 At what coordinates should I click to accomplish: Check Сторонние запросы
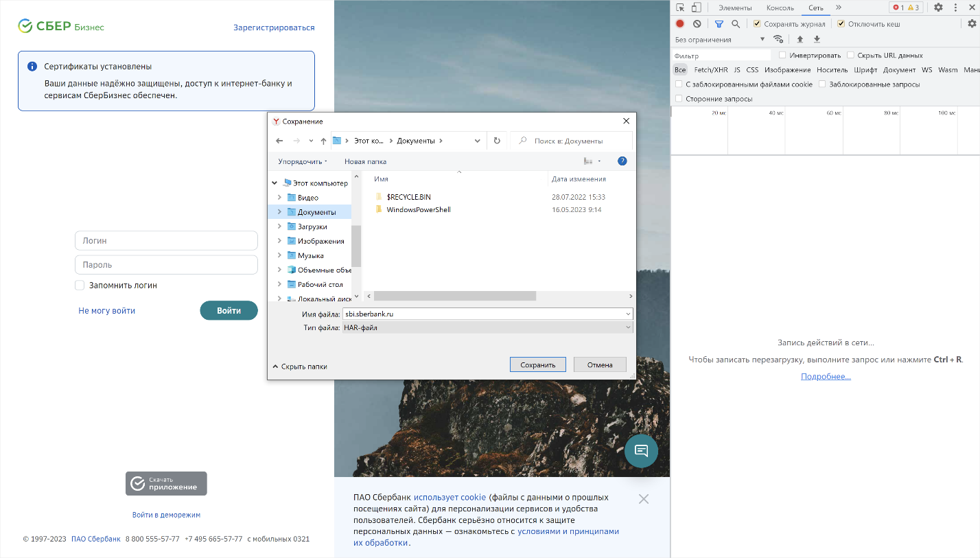(679, 99)
